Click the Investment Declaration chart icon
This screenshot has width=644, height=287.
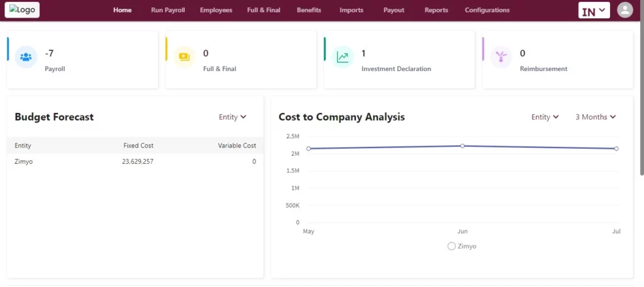(343, 57)
